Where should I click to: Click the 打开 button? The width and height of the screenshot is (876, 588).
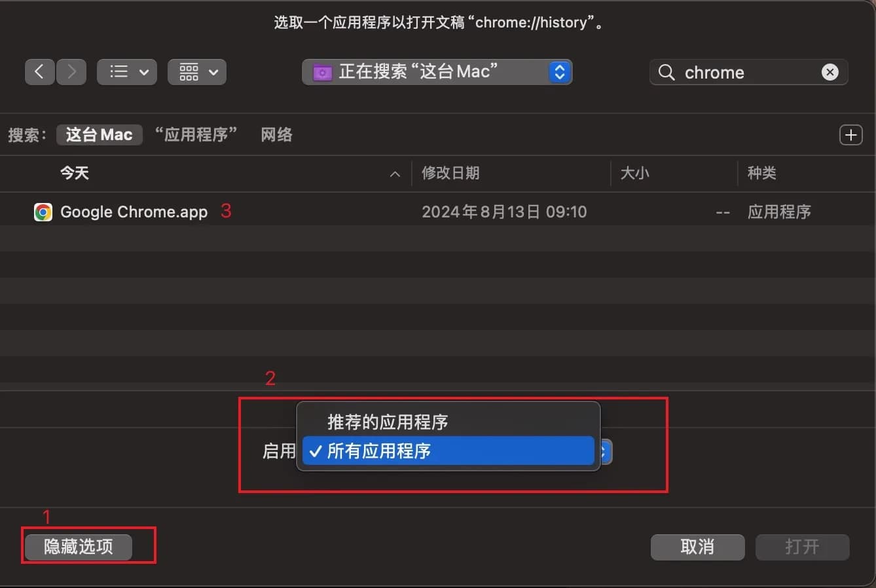coord(802,547)
